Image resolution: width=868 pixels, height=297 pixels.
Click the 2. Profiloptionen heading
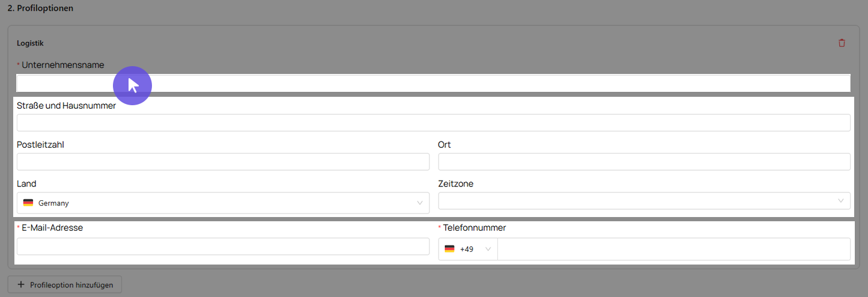40,8
